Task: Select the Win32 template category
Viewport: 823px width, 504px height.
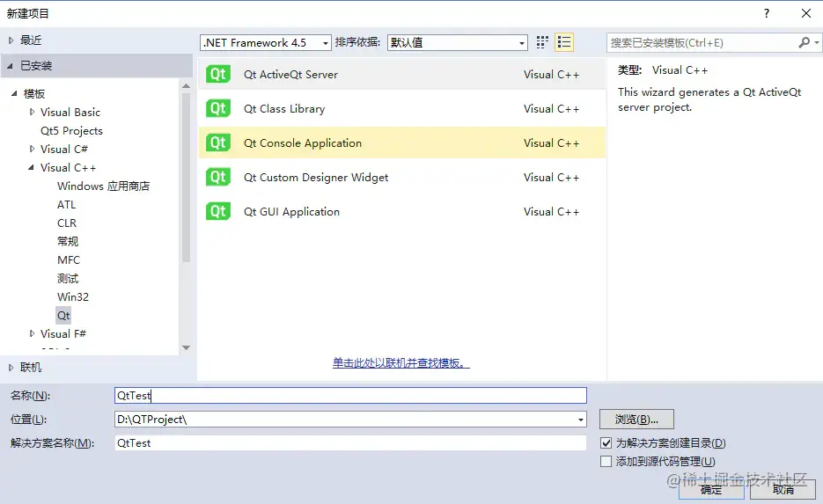Action: (73, 296)
